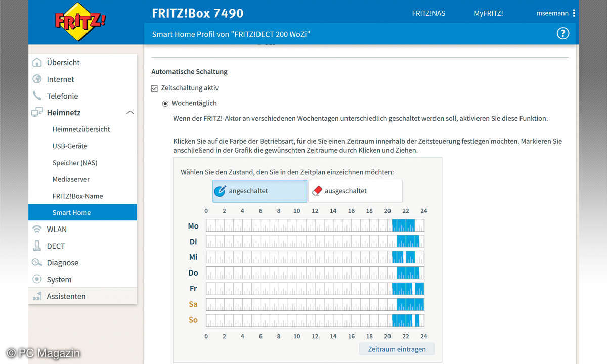Screen dimensions: 607x364
Task: Click the Sa schedule timeline bar
Action: (315, 304)
